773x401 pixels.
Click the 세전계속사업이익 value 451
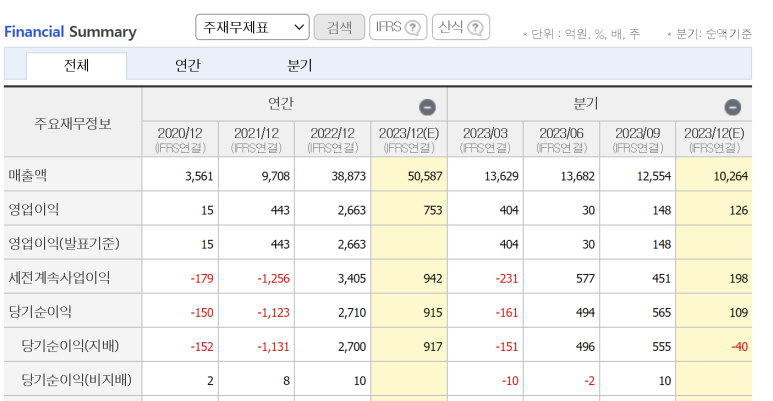[662, 278]
